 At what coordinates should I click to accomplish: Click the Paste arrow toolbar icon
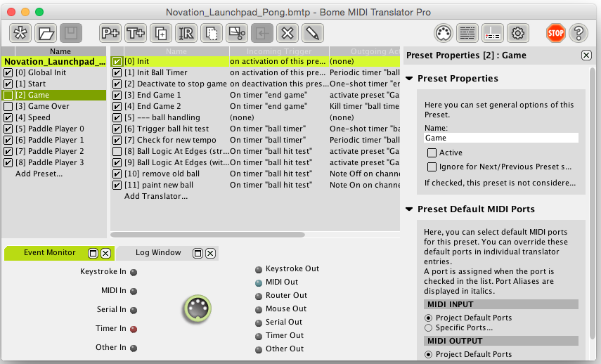click(262, 33)
